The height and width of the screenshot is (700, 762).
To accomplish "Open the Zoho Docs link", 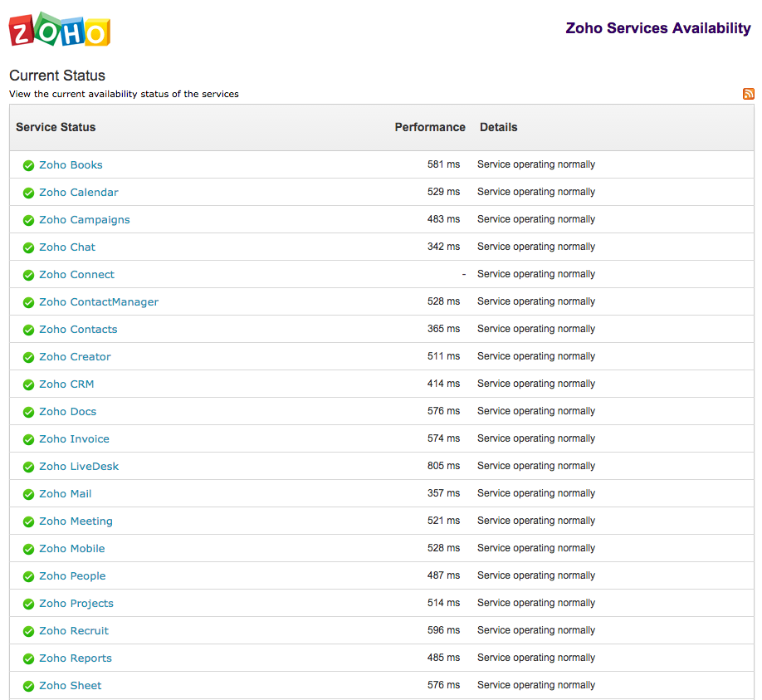I will pyautogui.click(x=67, y=411).
